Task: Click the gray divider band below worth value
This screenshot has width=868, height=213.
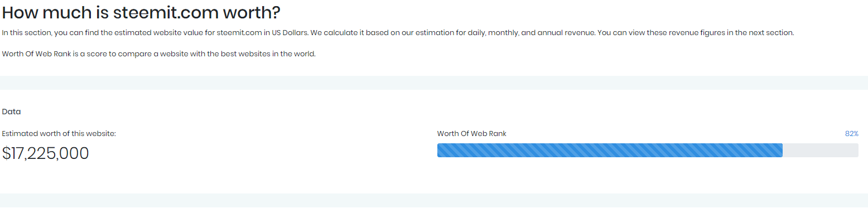Action: click(x=434, y=200)
